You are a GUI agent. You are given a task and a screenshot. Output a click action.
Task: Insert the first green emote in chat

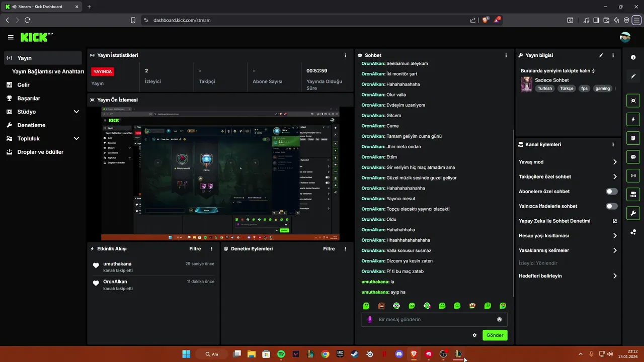point(366,306)
